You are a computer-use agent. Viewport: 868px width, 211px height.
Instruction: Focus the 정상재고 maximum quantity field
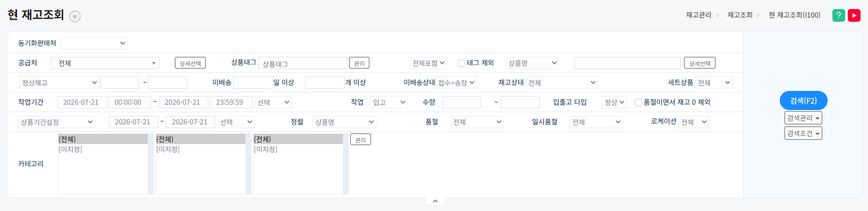(x=167, y=83)
